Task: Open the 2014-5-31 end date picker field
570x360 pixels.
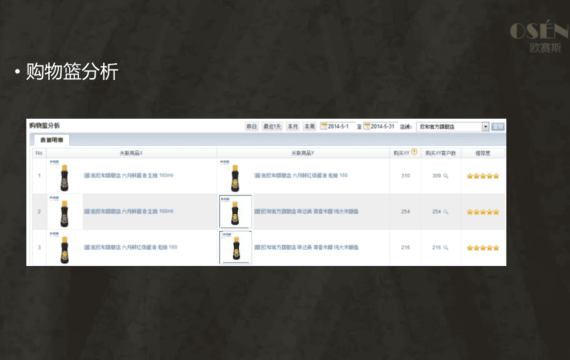Action: [x=382, y=127]
